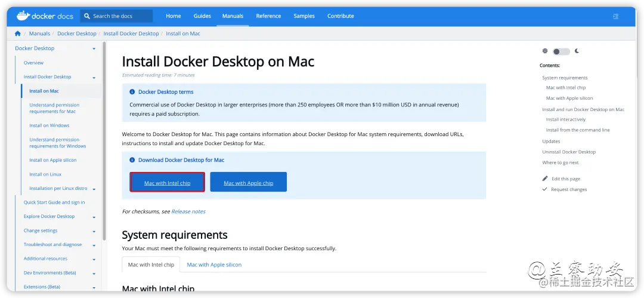
Task: Switch to Mac with Apple silicon tab
Action: [x=214, y=265]
